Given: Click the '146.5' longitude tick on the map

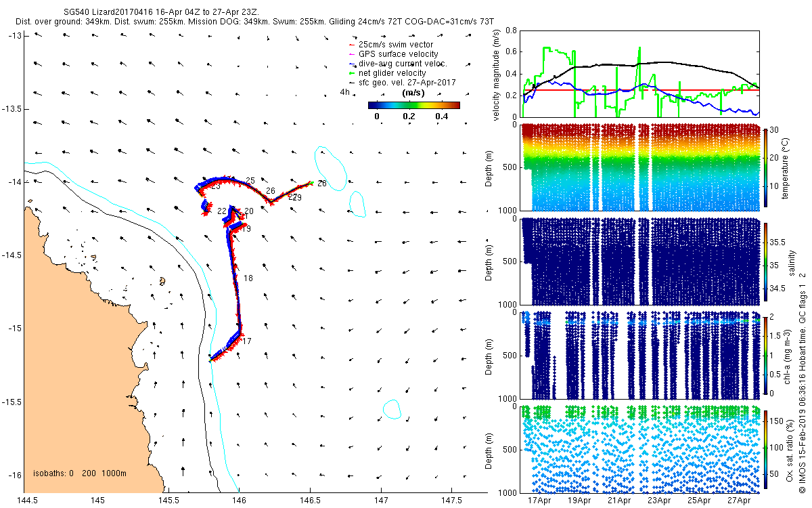Looking at the screenshot, I should pos(310,501).
